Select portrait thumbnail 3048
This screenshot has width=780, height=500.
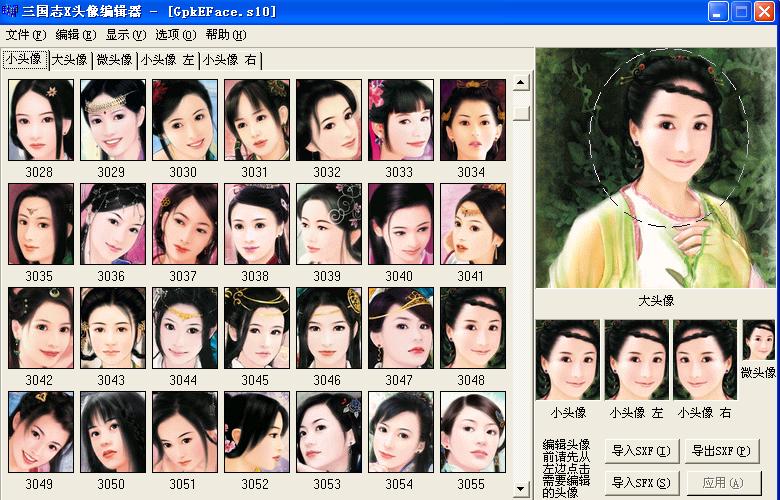(473, 328)
